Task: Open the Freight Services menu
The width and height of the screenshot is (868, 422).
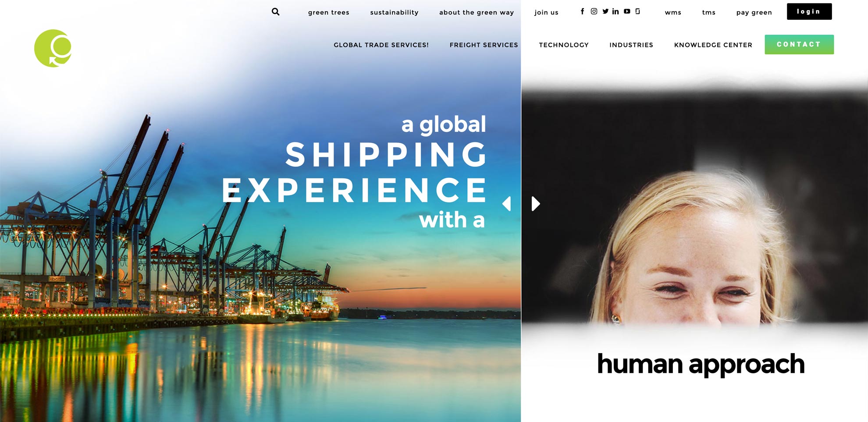Action: pyautogui.click(x=484, y=45)
